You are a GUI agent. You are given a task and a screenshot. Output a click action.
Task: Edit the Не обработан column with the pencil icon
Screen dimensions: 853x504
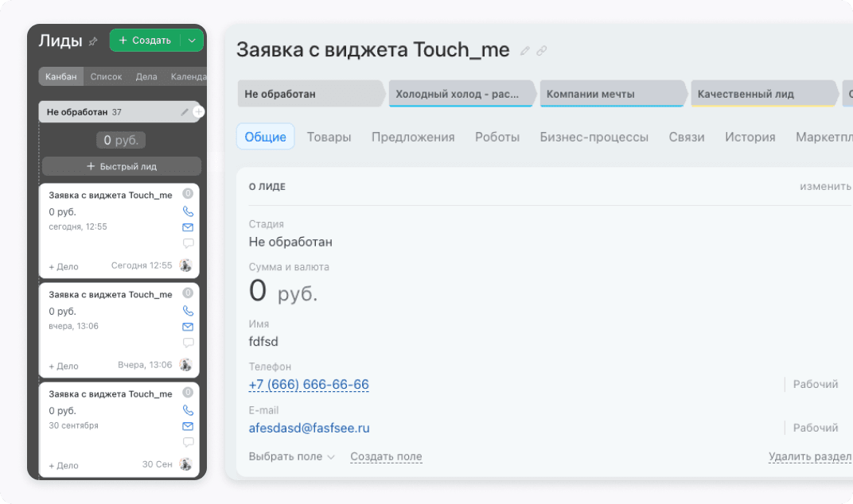pyautogui.click(x=185, y=112)
